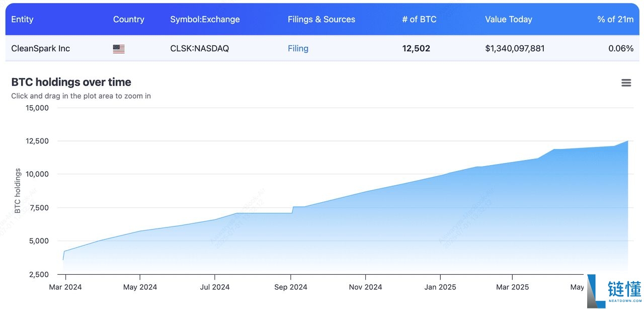Image resolution: width=644 pixels, height=309 pixels.
Task: Click the Sep 2024 axis tick label
Action: coord(290,287)
